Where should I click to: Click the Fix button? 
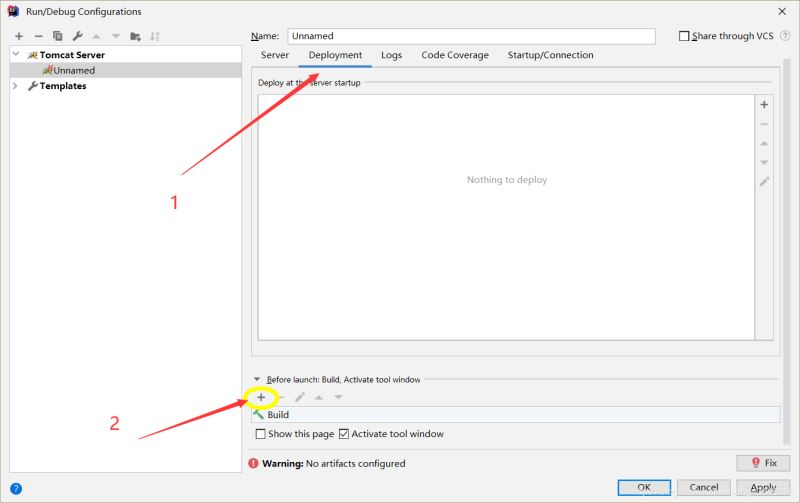762,463
